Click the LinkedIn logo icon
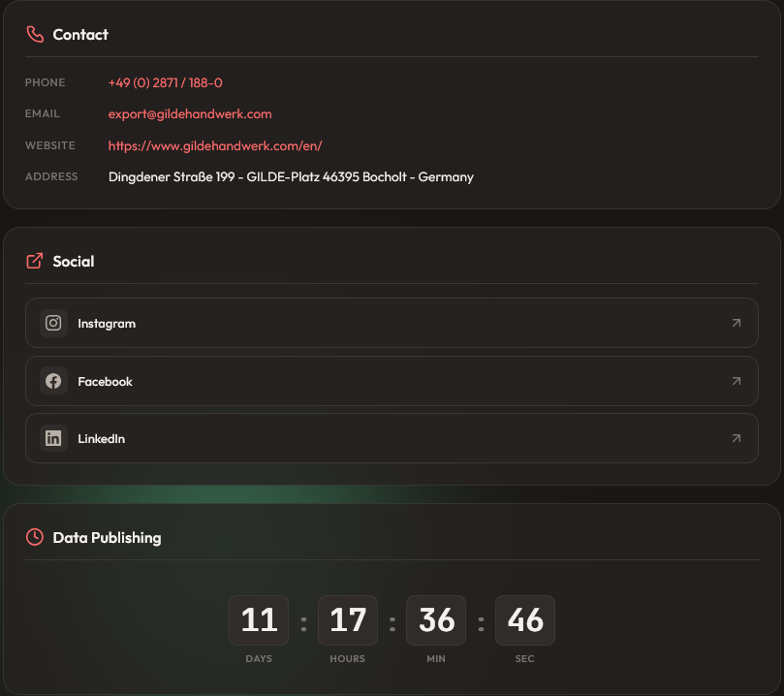This screenshot has height=696, width=784. pyautogui.click(x=53, y=438)
